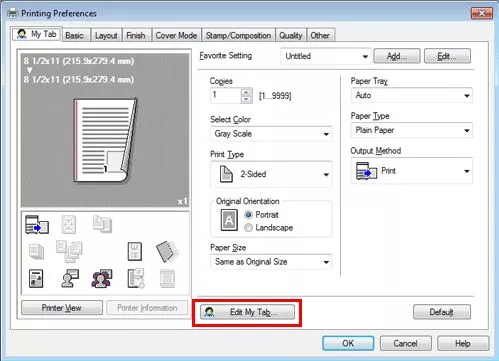Screen dimensions: 499x361
Task: Click the '[1...9999]' copies range text
Action: [275, 96]
